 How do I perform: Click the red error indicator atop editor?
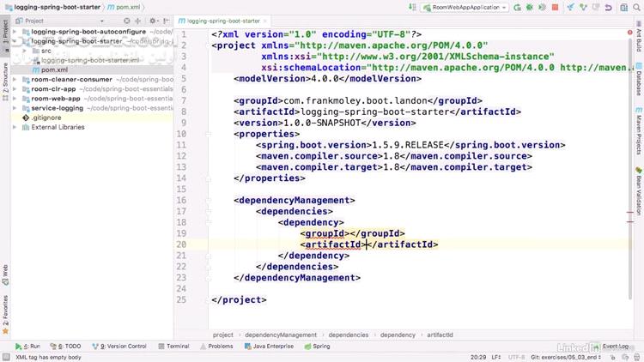[x=629, y=32]
